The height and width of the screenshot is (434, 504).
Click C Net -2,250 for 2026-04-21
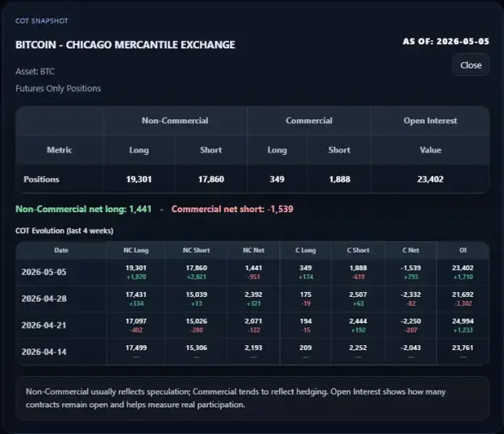[x=410, y=321]
